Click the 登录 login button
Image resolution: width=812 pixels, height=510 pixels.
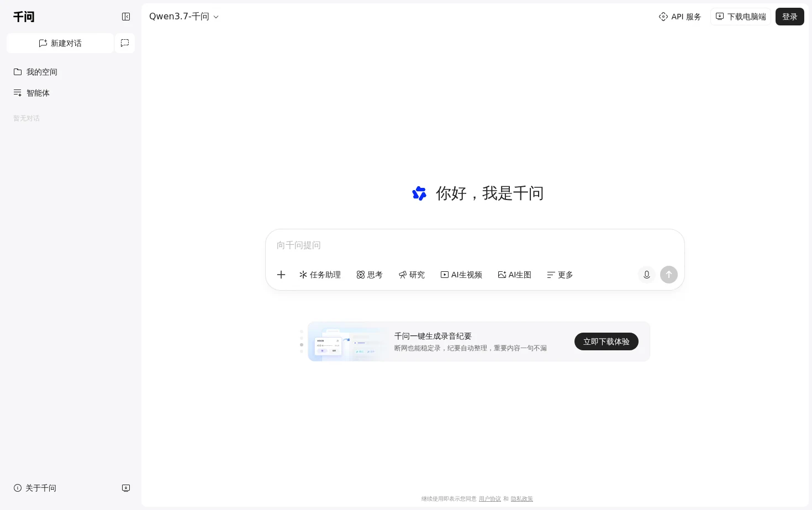(x=790, y=17)
